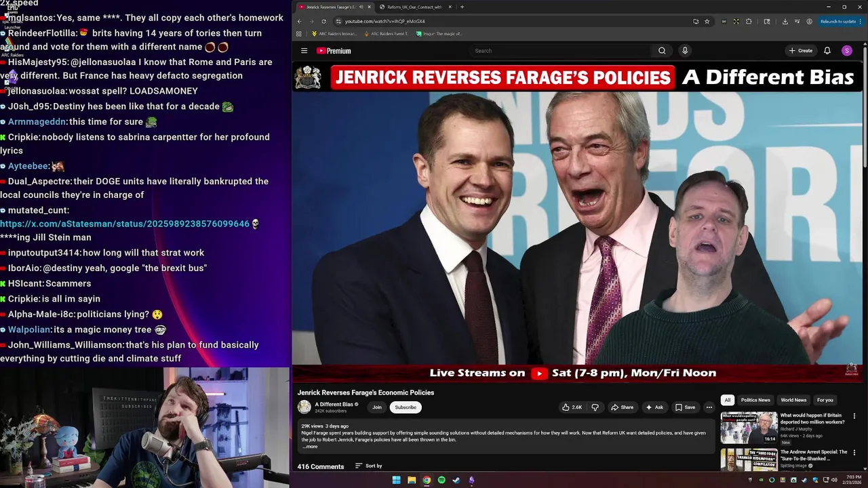Screen dimensions: 868x488
Task: Open comments Sort by dropdown
Action: coord(368,466)
